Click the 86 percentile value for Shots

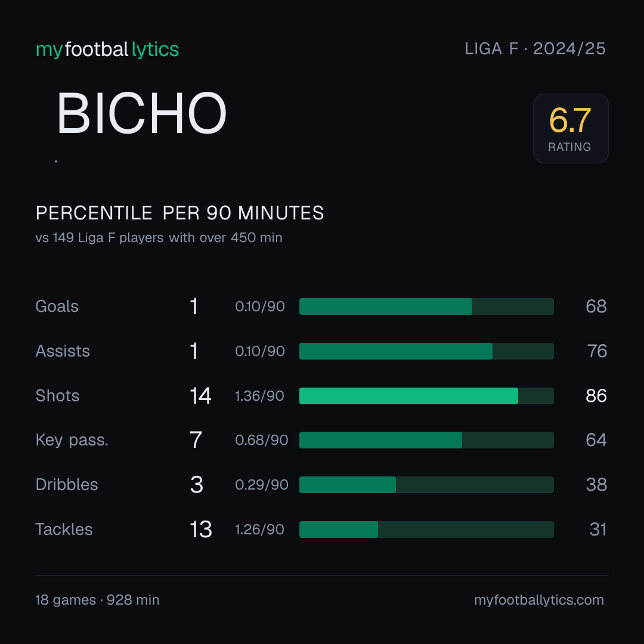(596, 396)
